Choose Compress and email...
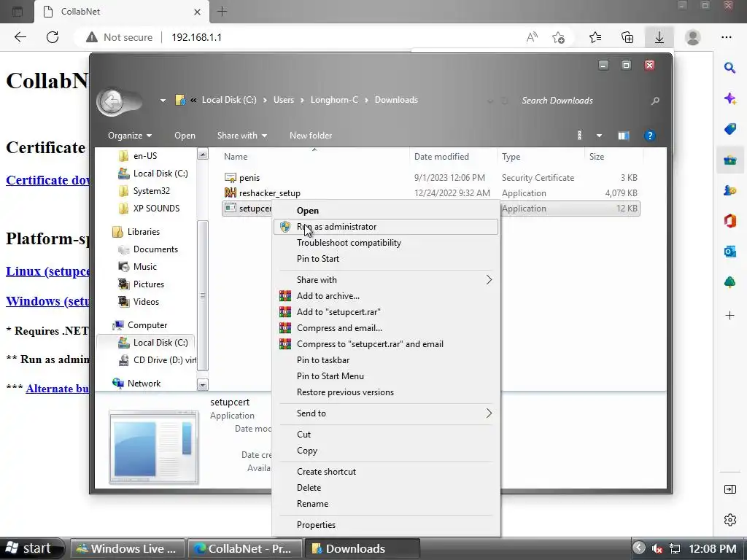Screen dimensions: 747x560 coord(386,328)
